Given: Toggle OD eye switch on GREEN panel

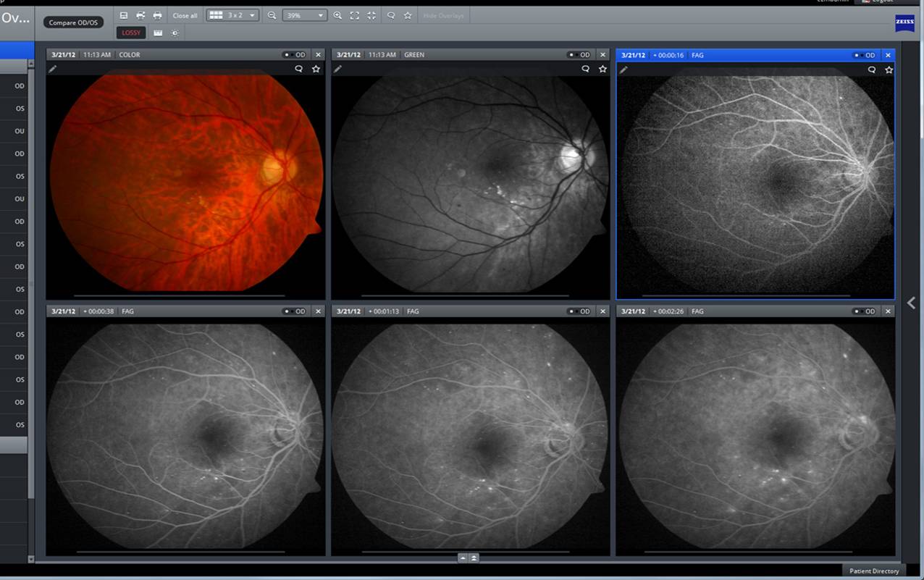Looking at the screenshot, I should point(580,55).
